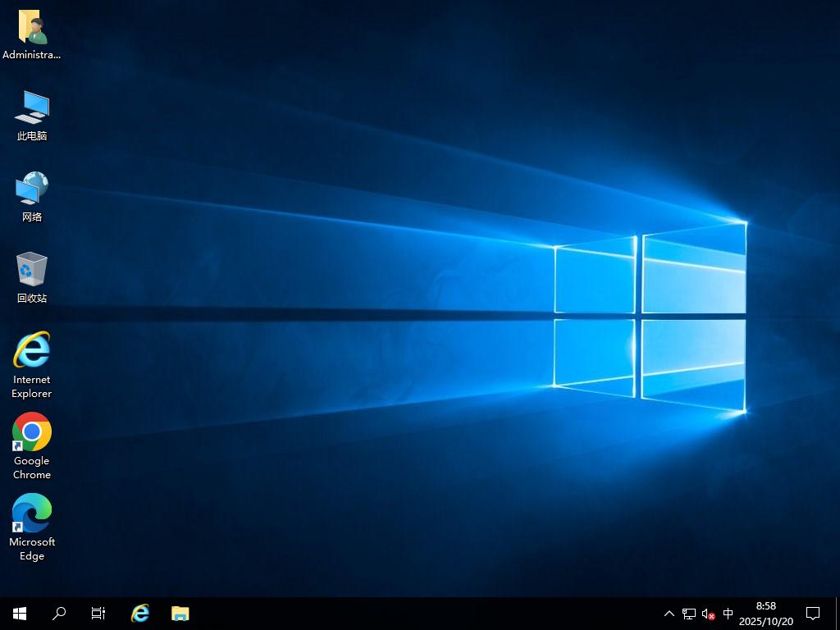Open the muted volume control in tray

coord(709,614)
